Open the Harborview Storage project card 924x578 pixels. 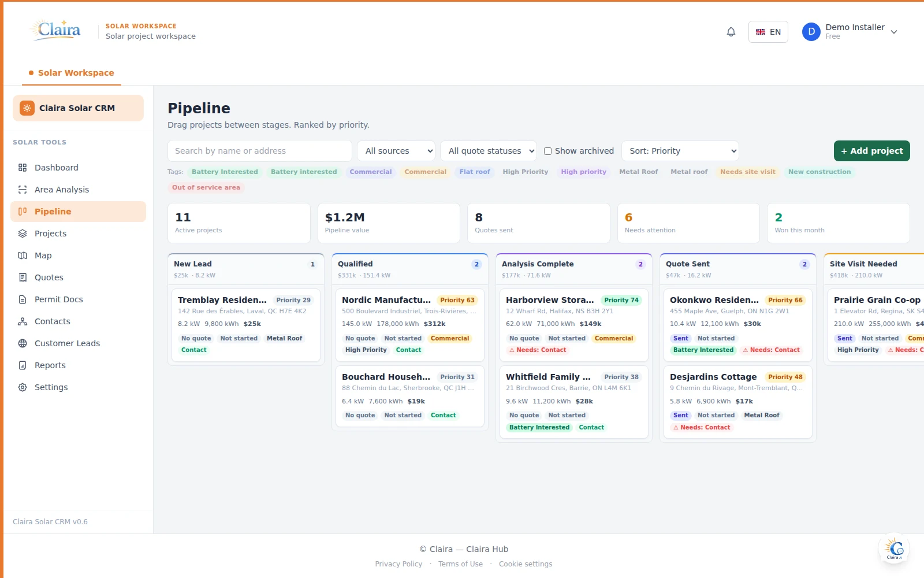coord(573,325)
